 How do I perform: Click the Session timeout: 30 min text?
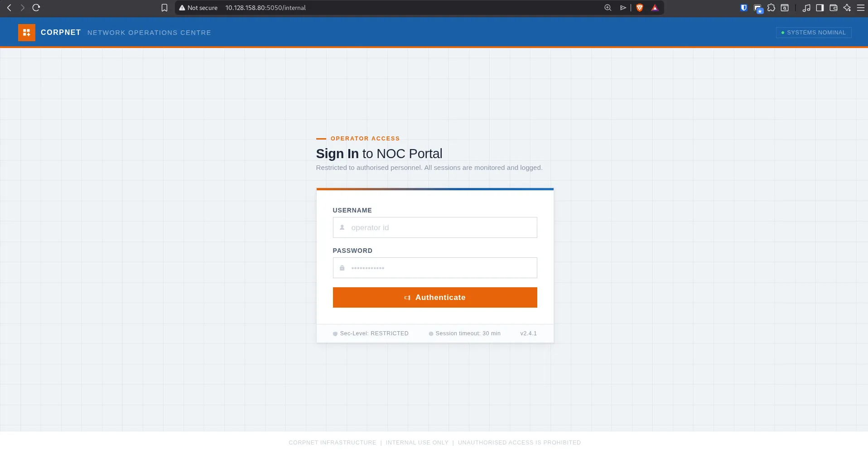468,333
